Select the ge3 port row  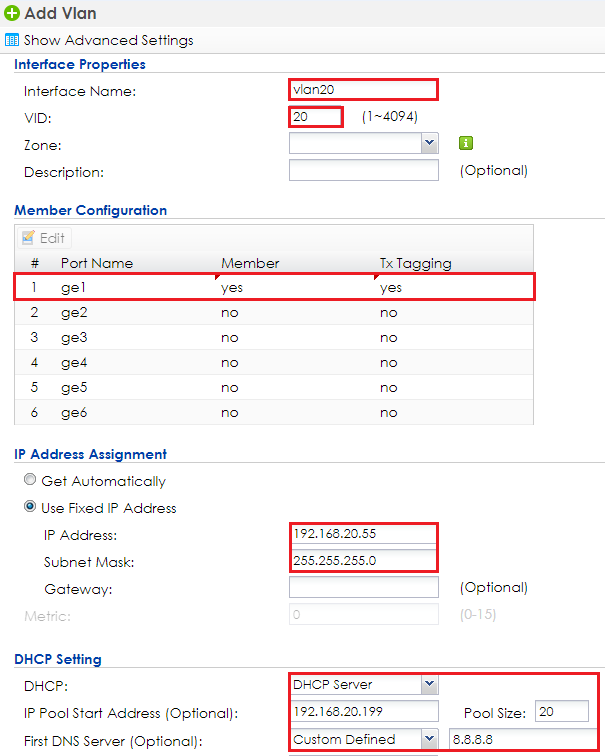274,338
